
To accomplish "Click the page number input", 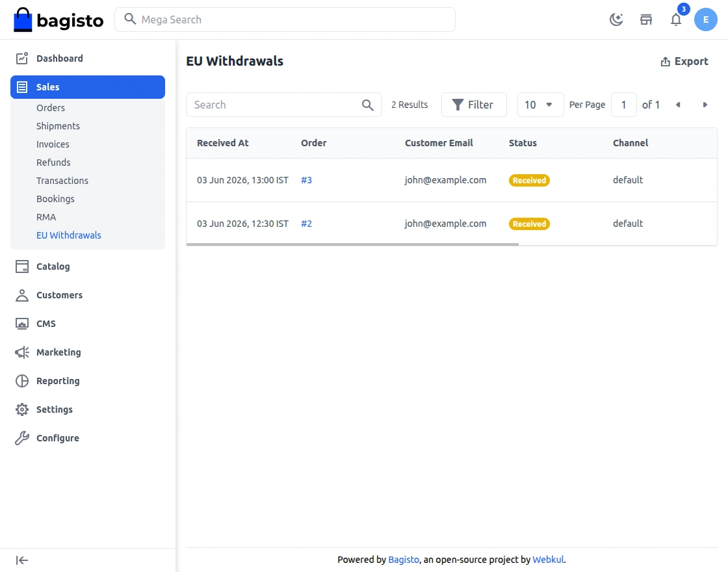I will tap(623, 105).
